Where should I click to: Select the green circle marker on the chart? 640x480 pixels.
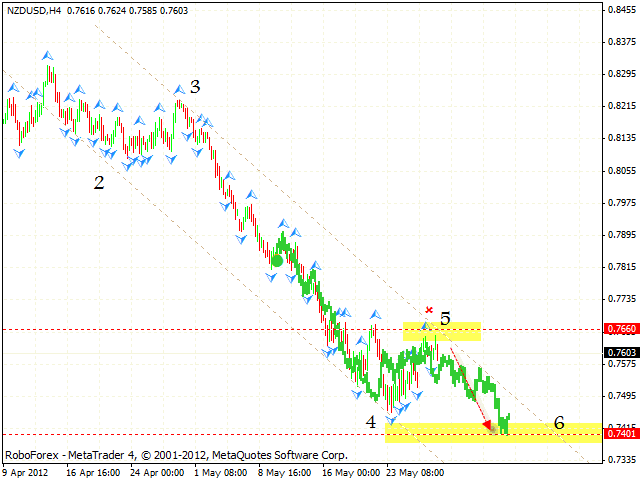tap(276, 260)
